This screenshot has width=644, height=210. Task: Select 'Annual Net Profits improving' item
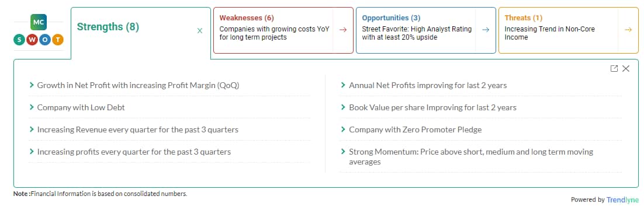pos(428,85)
